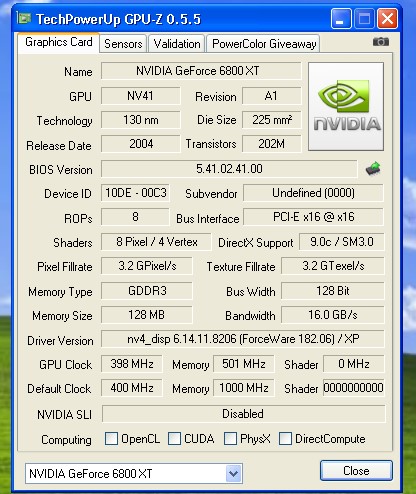Click the default Shader value 0000000000
416x494 pixels.
[354, 388]
